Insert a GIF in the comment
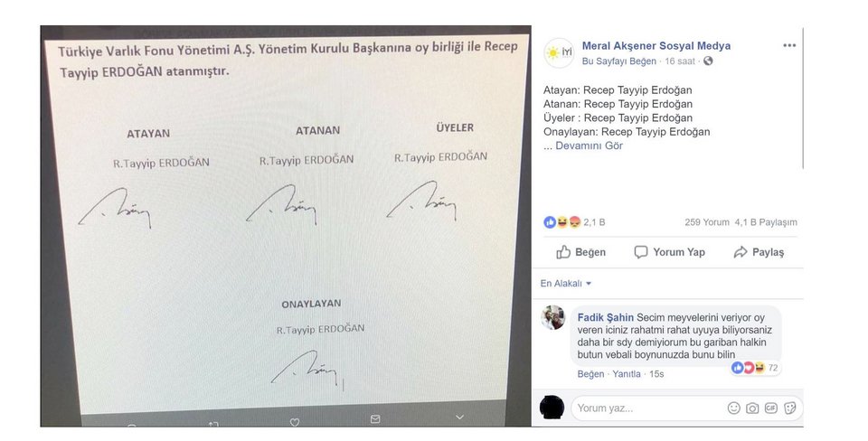Viewport: 868px width, 441px height. click(770, 408)
